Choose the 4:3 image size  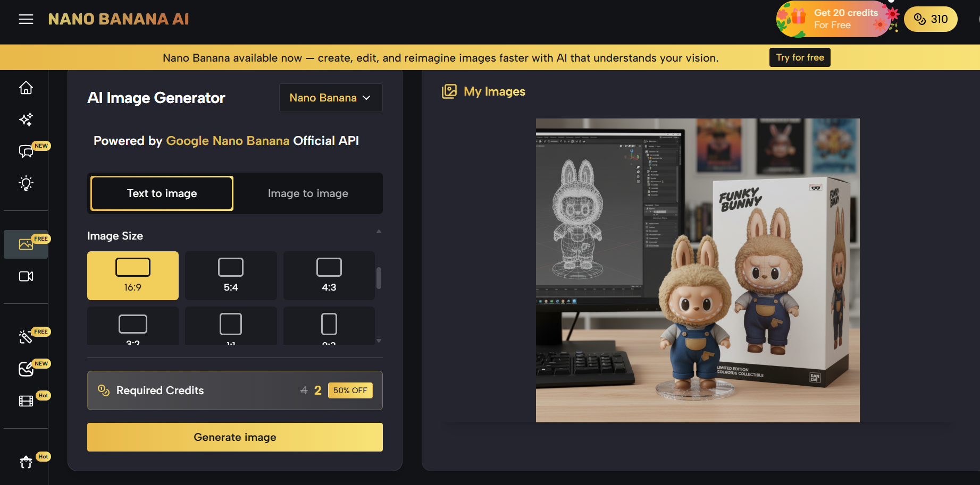click(x=329, y=275)
